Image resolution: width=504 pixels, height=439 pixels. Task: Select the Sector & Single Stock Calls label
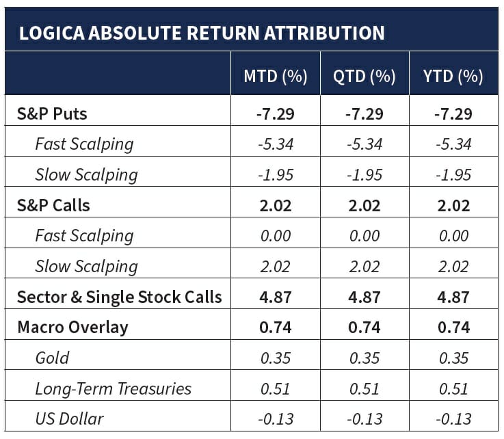[x=120, y=297]
